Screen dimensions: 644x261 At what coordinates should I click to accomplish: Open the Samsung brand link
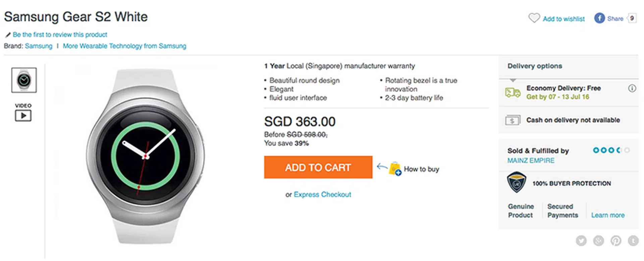click(x=39, y=46)
